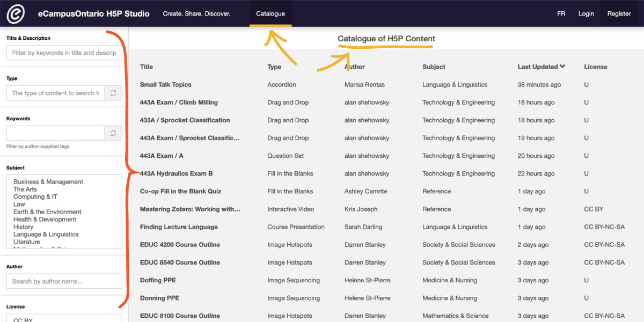This screenshot has height=322, width=644.
Task: Open the Doffing PPE content
Action: click(x=158, y=280)
